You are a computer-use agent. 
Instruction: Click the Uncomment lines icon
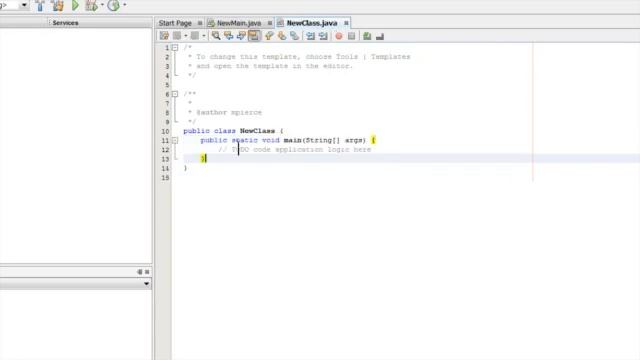pyautogui.click(x=380, y=37)
